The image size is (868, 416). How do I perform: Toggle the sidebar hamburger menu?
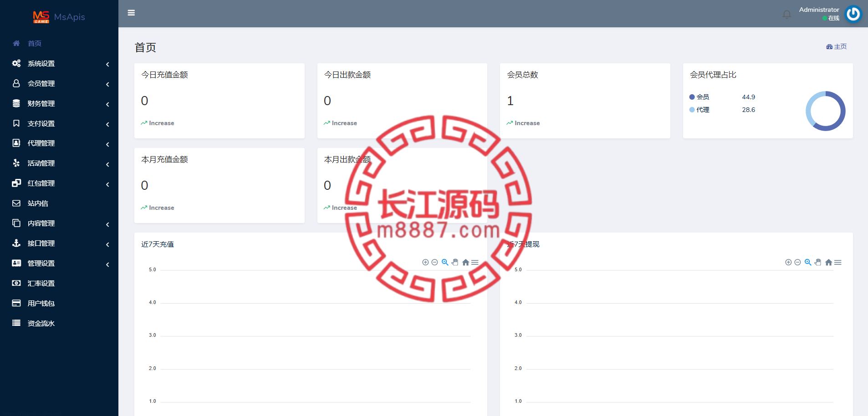(x=131, y=13)
